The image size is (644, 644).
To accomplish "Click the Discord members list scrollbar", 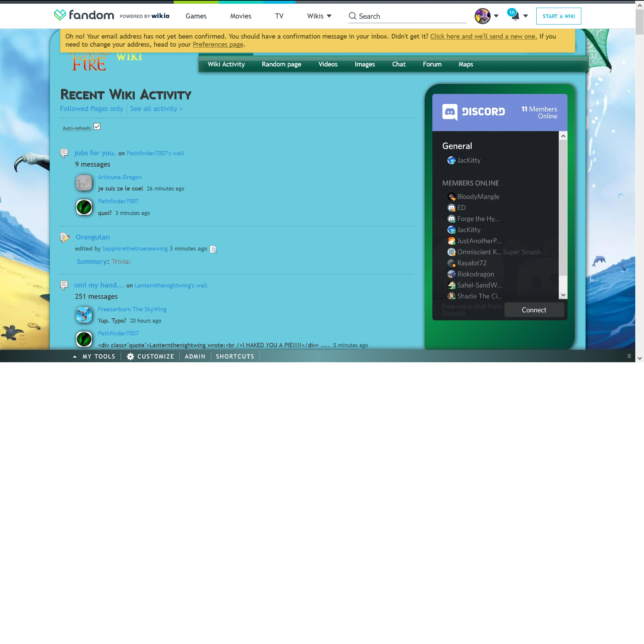I will pos(563,208).
